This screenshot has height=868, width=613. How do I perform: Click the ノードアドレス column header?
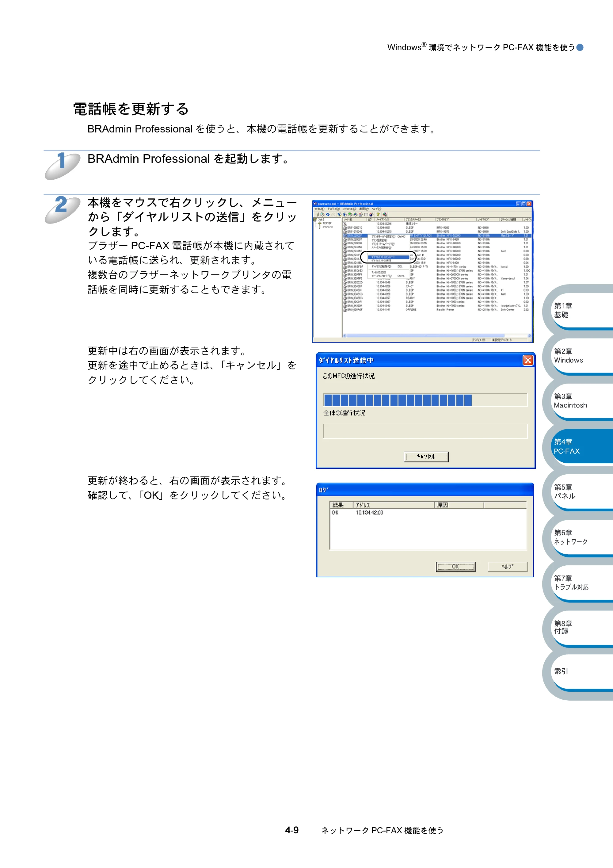389,220
